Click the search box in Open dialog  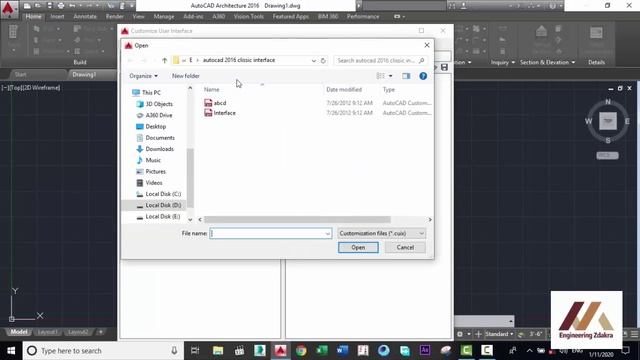380,60
